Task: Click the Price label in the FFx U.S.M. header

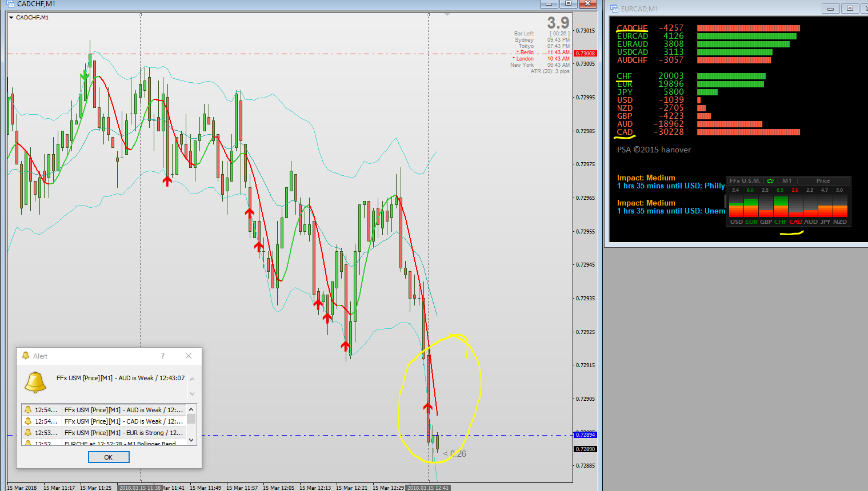Action: [x=823, y=181]
